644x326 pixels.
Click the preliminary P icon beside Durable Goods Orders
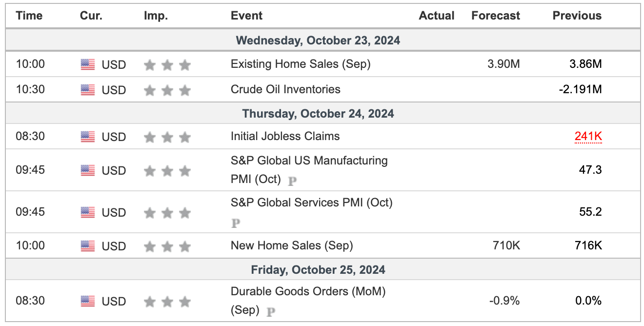271,311
